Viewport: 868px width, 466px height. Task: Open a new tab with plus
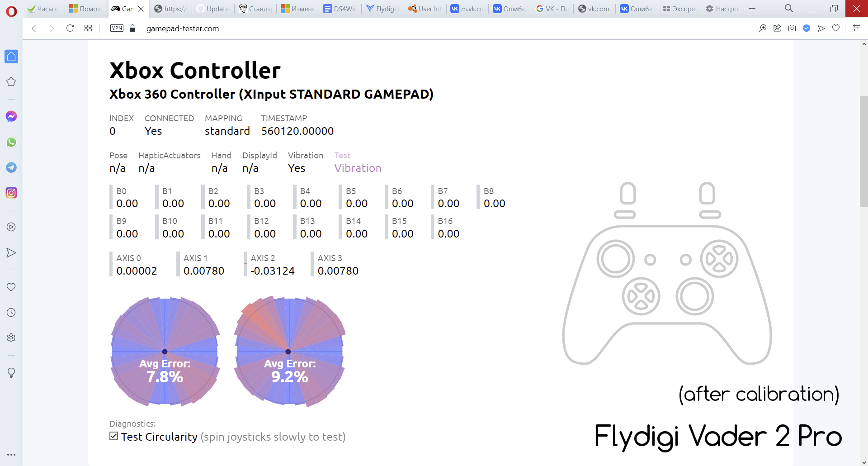click(752, 9)
